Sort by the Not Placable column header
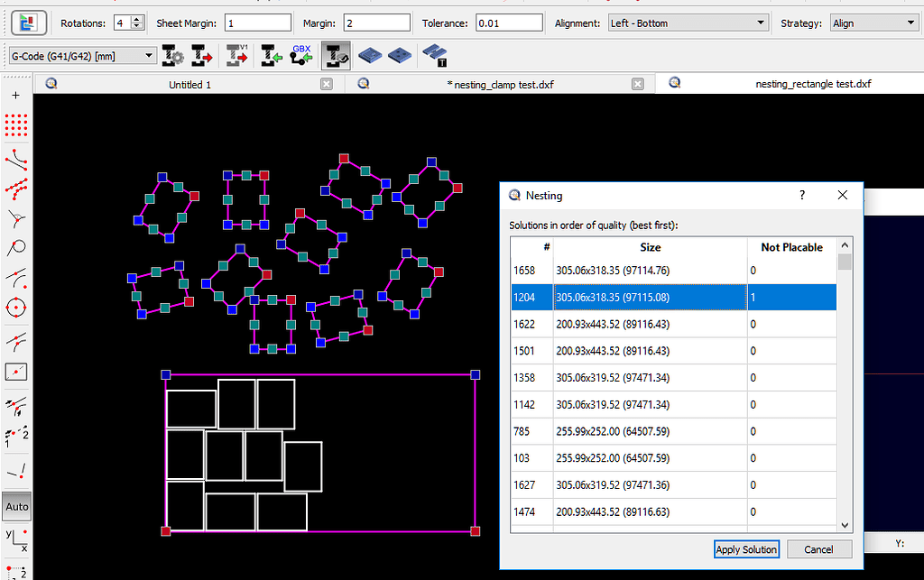Viewport: 924px width, 580px height. 791,247
